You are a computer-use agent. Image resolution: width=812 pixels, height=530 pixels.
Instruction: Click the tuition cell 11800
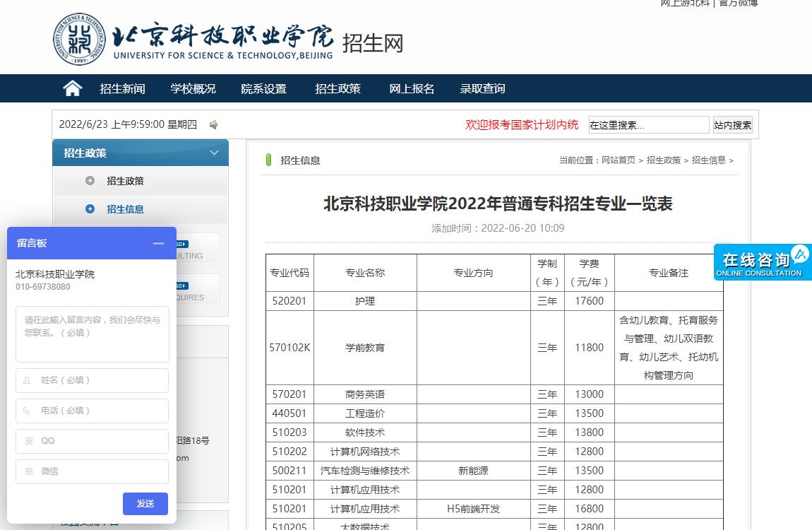point(590,348)
